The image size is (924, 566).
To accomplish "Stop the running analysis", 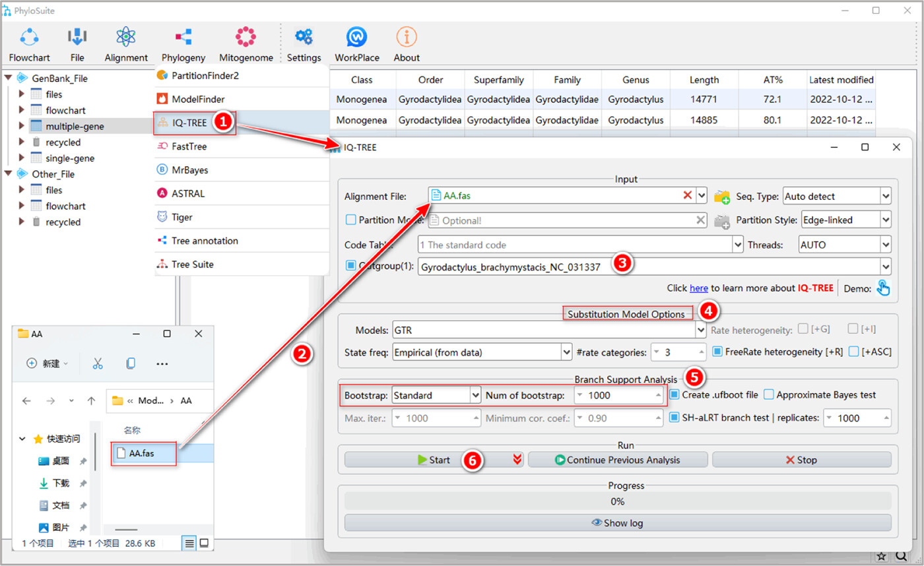I will (x=801, y=460).
